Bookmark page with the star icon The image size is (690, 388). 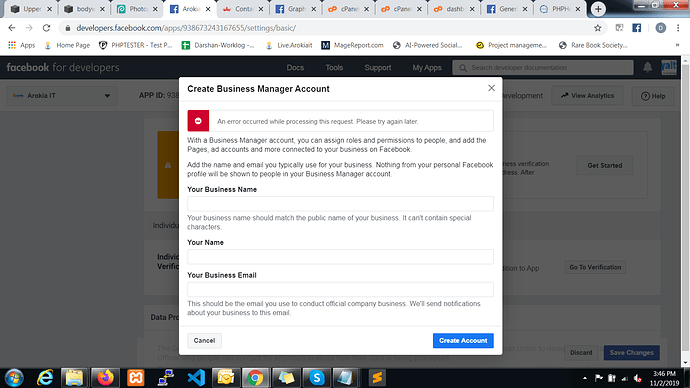pos(597,28)
